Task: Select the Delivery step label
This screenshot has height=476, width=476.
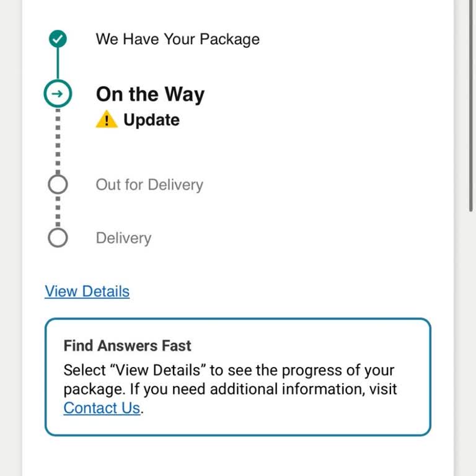Action: pyautogui.click(x=123, y=238)
